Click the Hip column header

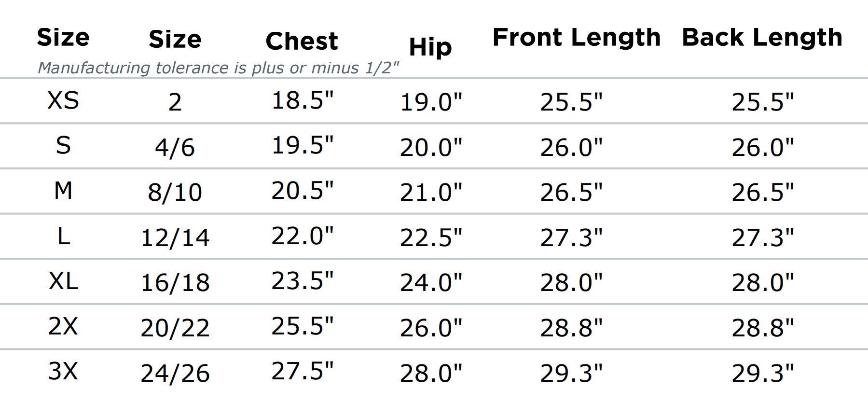point(430,47)
